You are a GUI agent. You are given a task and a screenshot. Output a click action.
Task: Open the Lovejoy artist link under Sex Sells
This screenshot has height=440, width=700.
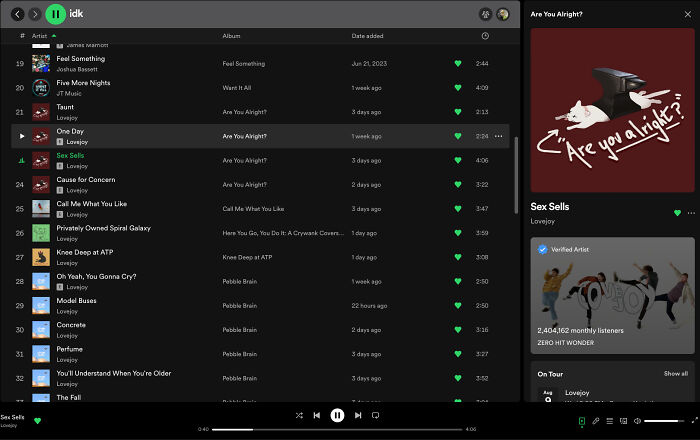(545, 220)
